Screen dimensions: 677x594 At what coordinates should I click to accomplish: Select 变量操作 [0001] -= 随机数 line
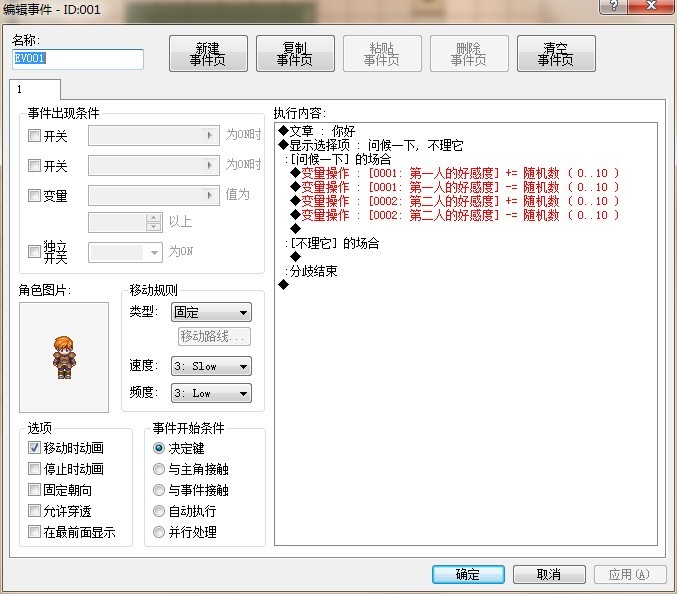(455, 187)
